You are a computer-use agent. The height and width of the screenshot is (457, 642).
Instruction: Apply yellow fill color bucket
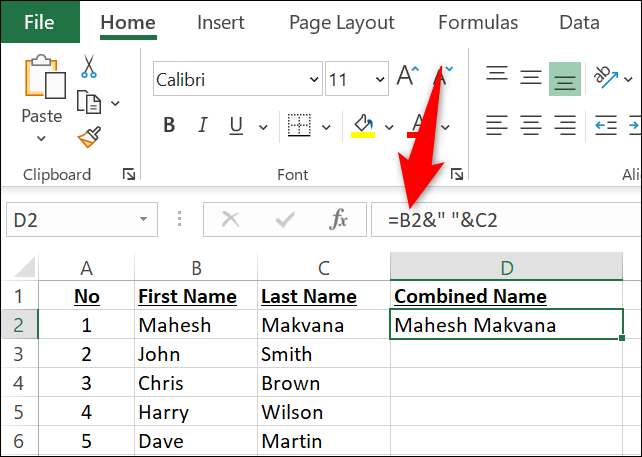click(363, 126)
